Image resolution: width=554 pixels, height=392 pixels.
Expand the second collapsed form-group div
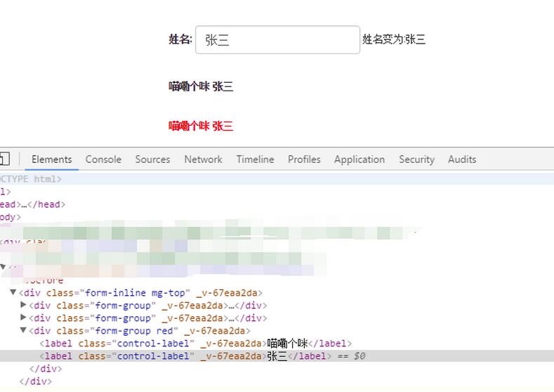tap(24, 318)
